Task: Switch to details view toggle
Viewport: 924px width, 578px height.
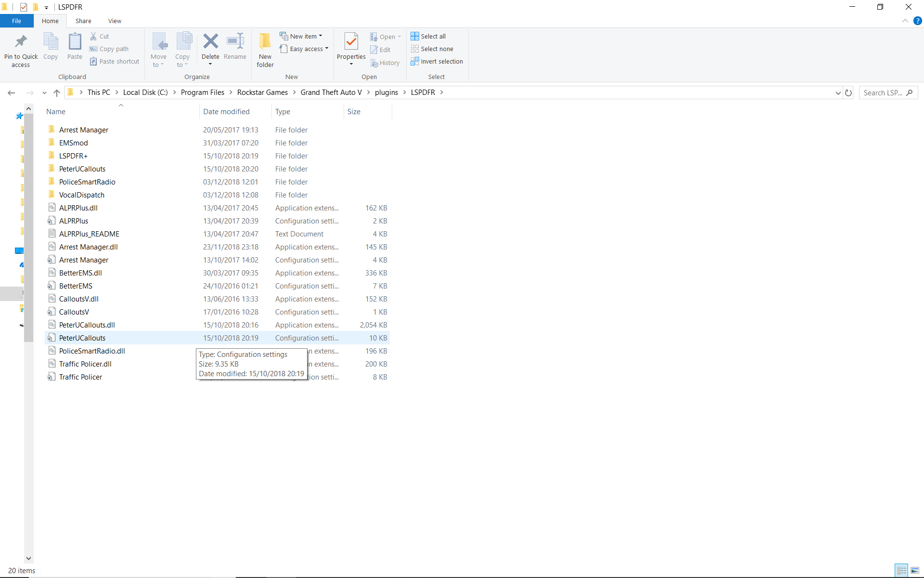Action: pos(902,570)
